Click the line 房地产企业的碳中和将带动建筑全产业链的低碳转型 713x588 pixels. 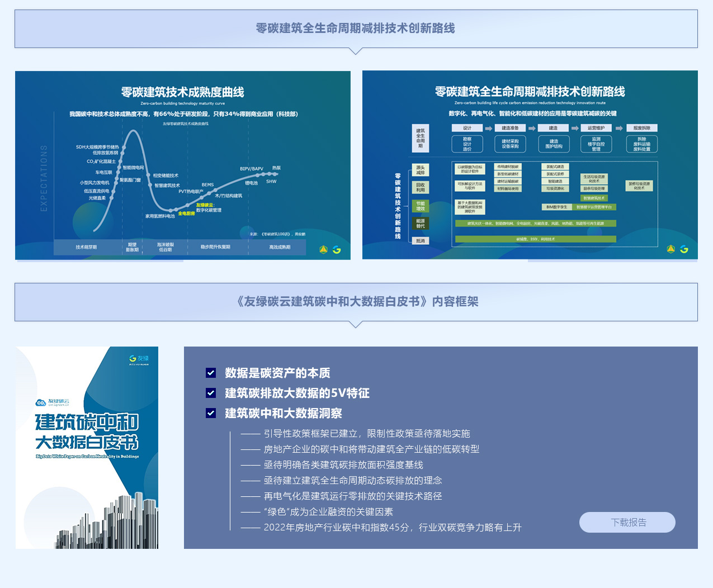coord(371,449)
